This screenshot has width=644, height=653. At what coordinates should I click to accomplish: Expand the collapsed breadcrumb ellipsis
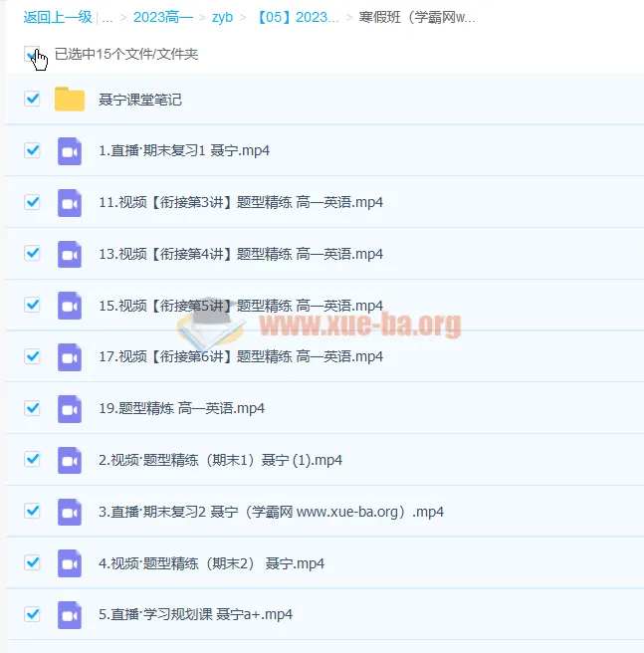(107, 18)
